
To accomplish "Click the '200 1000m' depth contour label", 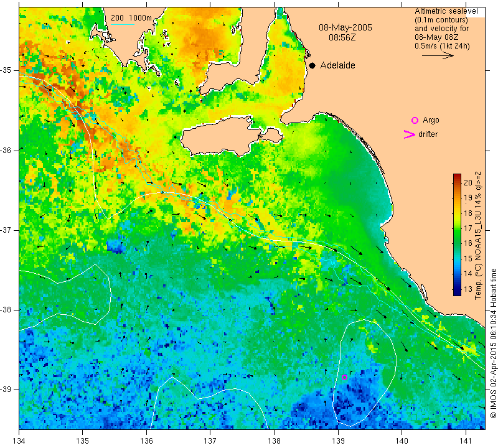I will coord(131,18).
